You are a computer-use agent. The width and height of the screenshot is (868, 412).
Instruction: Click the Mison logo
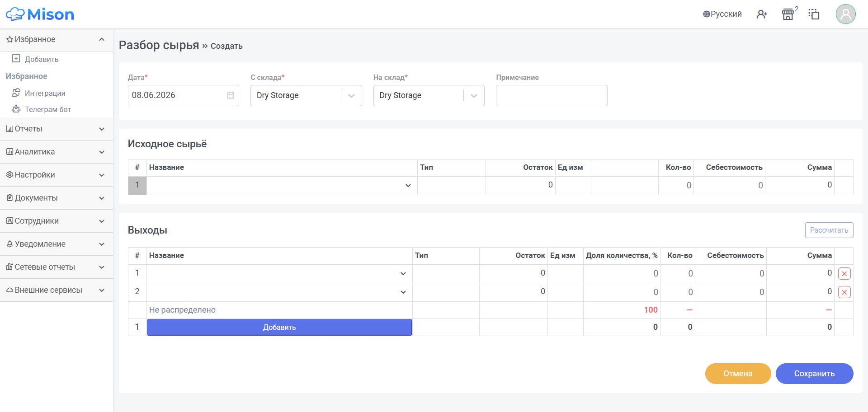pos(40,14)
